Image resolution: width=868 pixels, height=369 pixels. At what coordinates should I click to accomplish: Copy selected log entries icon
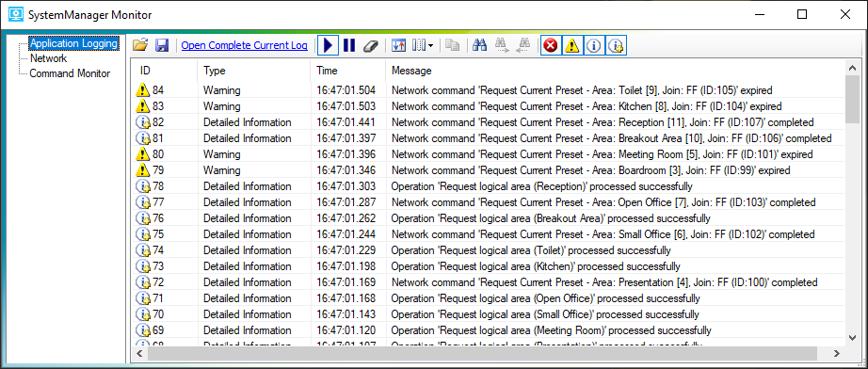452,45
